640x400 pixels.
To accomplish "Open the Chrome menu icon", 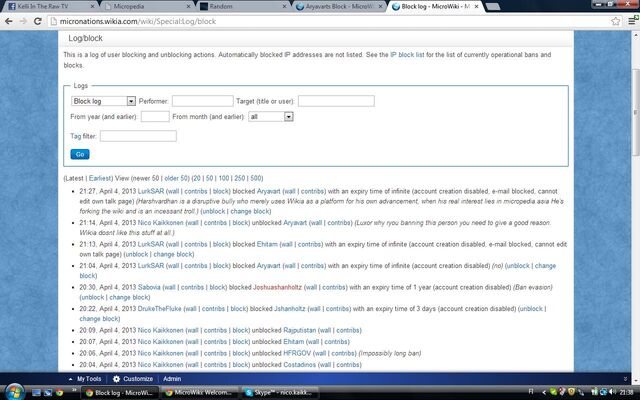I will click(632, 21).
